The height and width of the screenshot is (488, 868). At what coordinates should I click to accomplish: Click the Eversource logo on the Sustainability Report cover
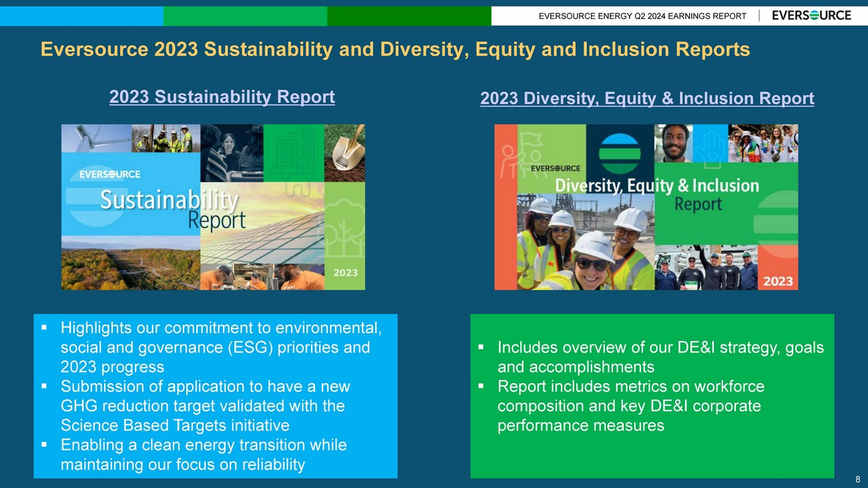(x=110, y=174)
